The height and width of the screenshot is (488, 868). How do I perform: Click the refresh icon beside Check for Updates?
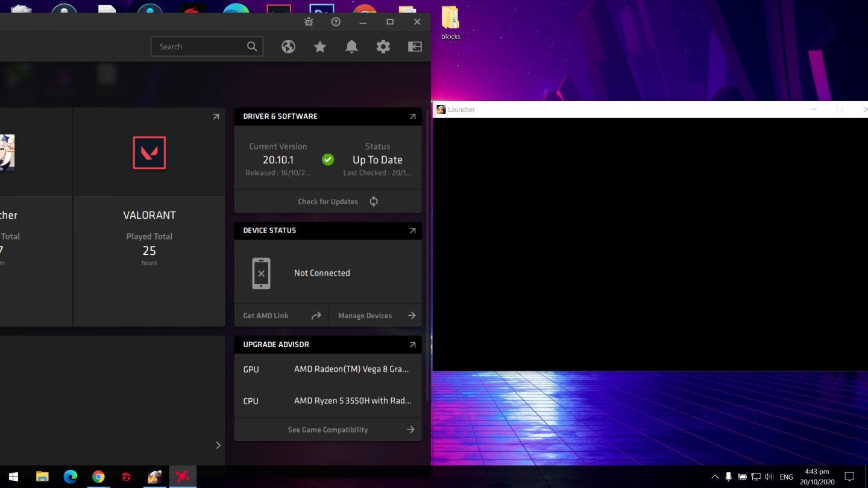374,201
